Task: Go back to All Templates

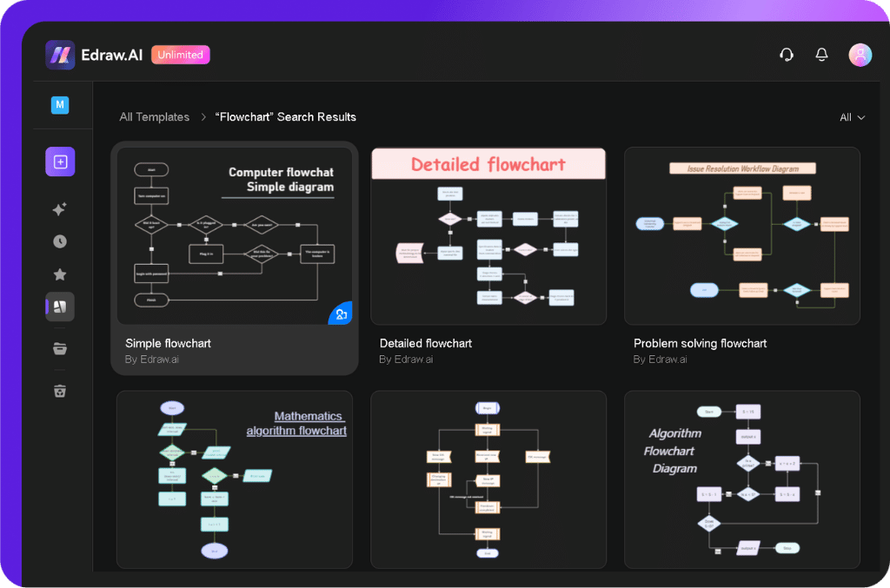Action: coord(155,116)
